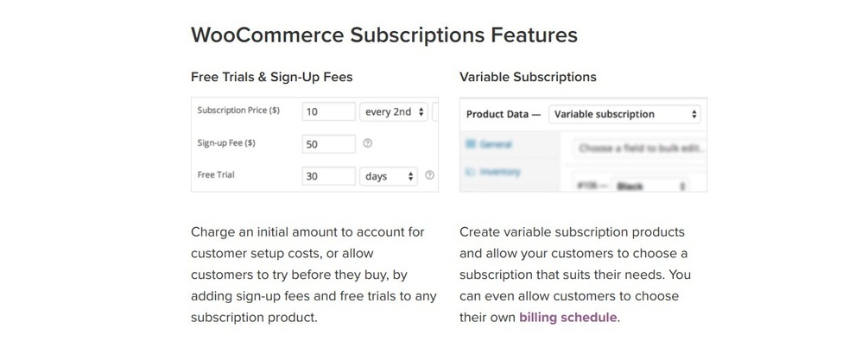868x354 pixels.
Task: Click the partially visible dropdown beside 'every 2nd'
Action: 435,111
